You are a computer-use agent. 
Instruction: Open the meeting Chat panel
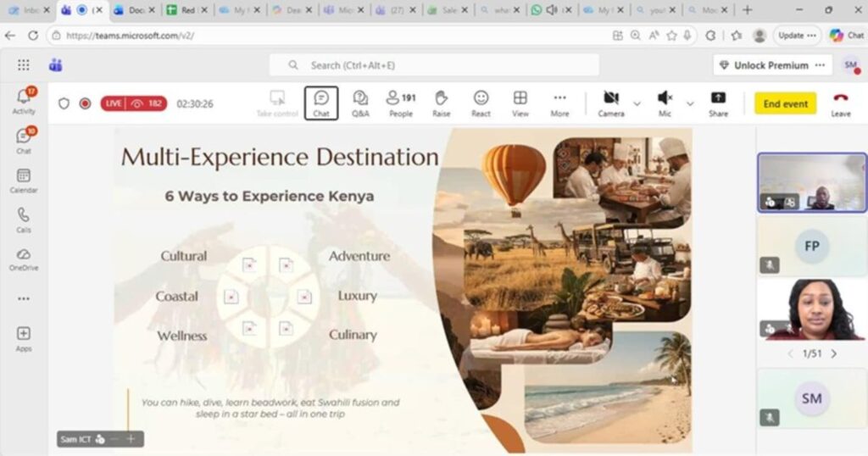coord(321,103)
